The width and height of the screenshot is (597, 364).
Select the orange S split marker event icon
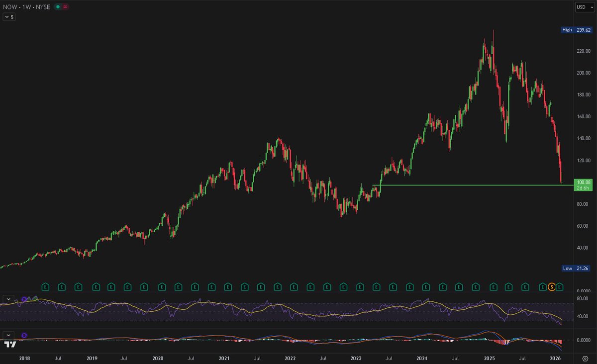551,286
